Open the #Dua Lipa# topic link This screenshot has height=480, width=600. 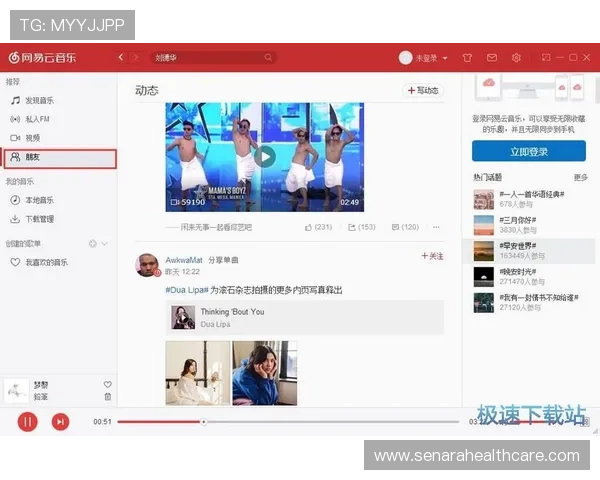click(x=187, y=290)
